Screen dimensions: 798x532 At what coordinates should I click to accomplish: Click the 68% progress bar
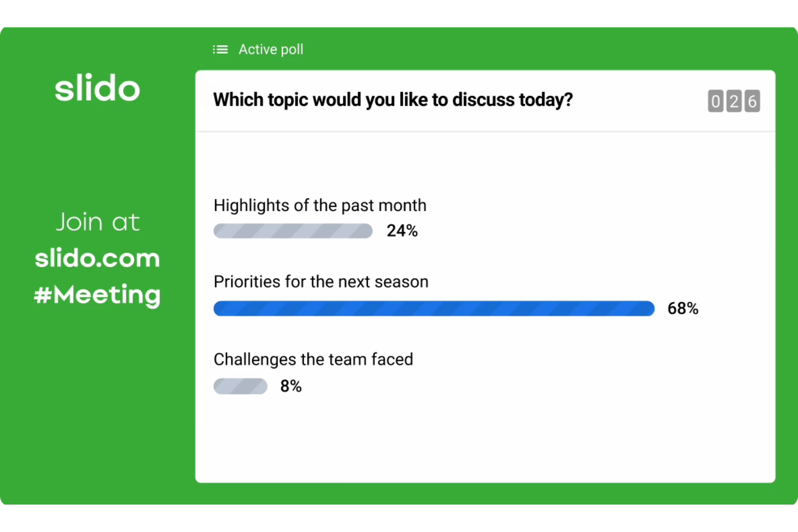(x=434, y=308)
